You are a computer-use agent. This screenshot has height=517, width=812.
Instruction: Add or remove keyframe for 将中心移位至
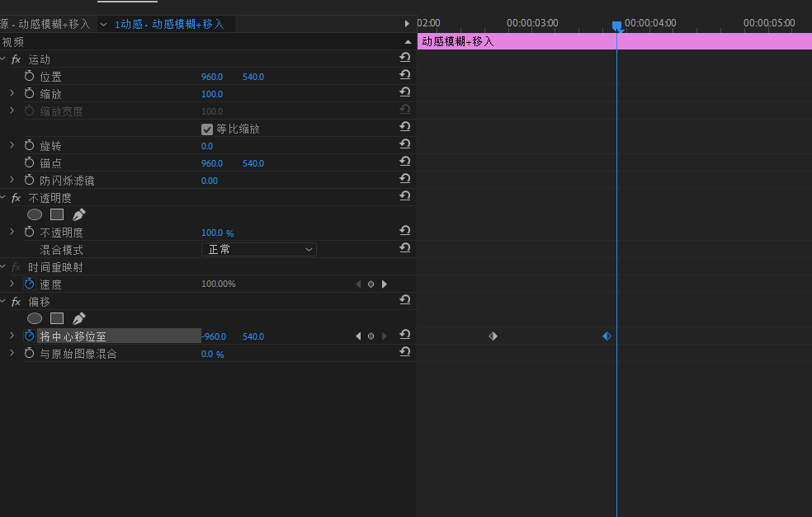pos(371,336)
